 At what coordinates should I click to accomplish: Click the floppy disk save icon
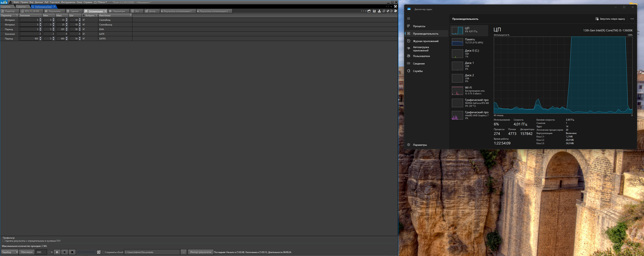coord(374,11)
